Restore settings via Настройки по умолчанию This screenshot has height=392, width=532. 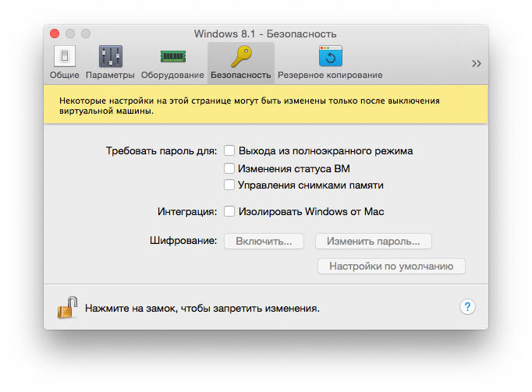pos(391,266)
